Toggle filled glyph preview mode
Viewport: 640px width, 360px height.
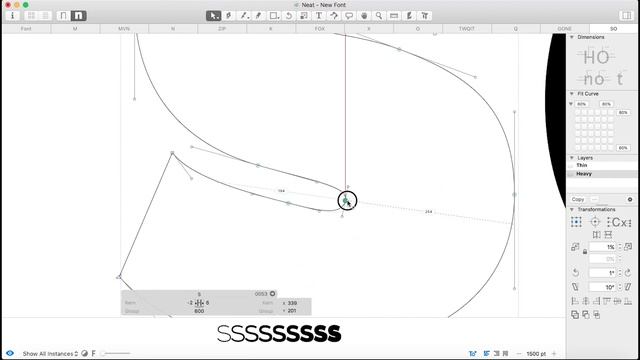[78, 16]
